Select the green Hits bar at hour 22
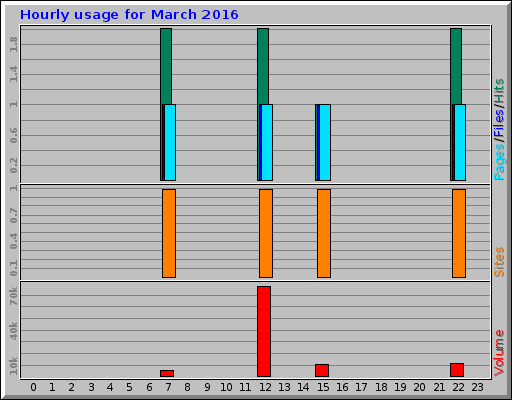 click(x=456, y=66)
